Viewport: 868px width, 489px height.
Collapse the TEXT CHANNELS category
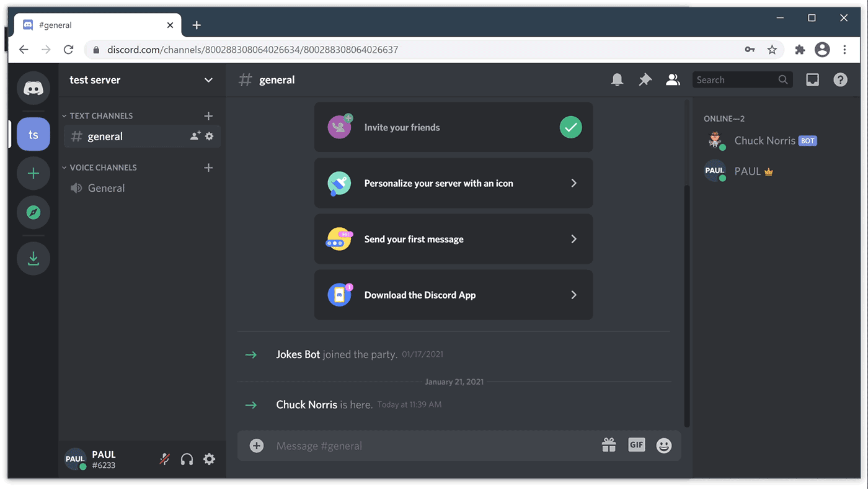pyautogui.click(x=98, y=116)
